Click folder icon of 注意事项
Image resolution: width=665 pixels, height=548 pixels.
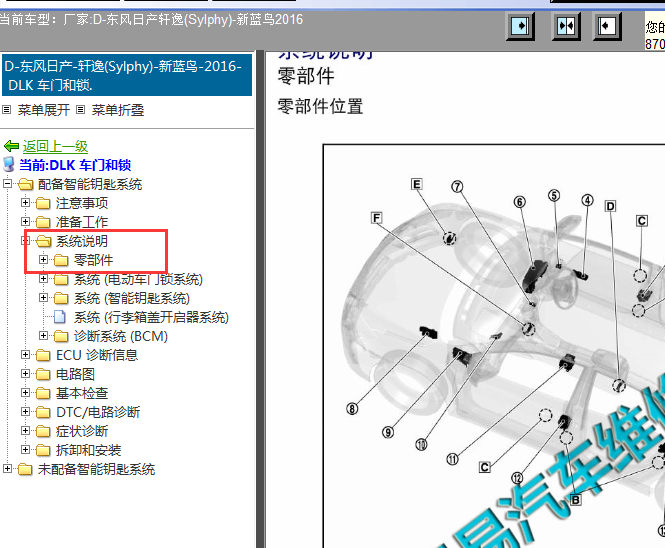pyautogui.click(x=43, y=203)
